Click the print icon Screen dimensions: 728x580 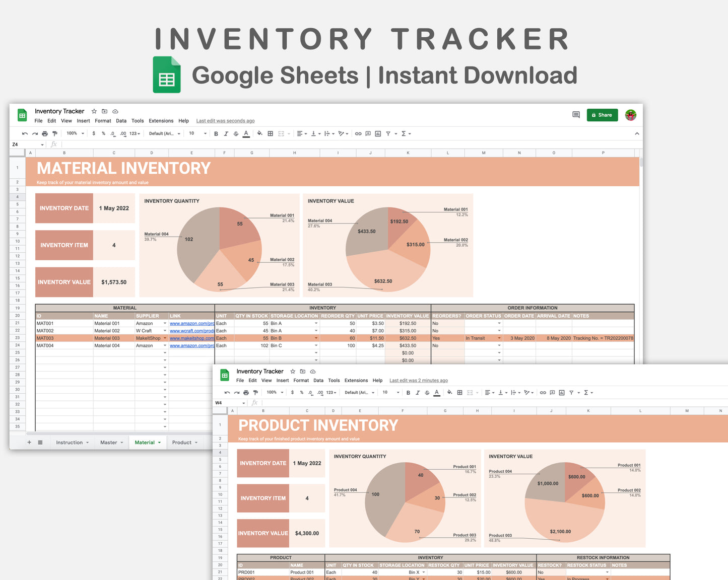point(45,133)
